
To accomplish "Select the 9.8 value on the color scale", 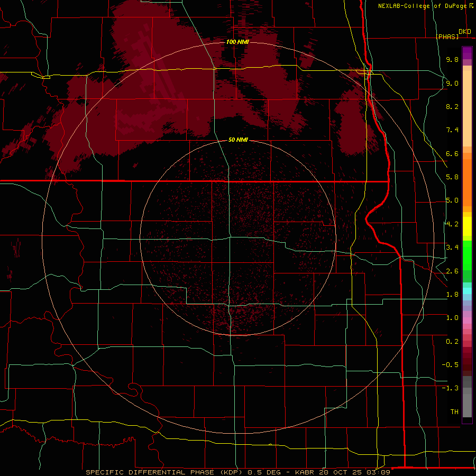I will [x=452, y=59].
